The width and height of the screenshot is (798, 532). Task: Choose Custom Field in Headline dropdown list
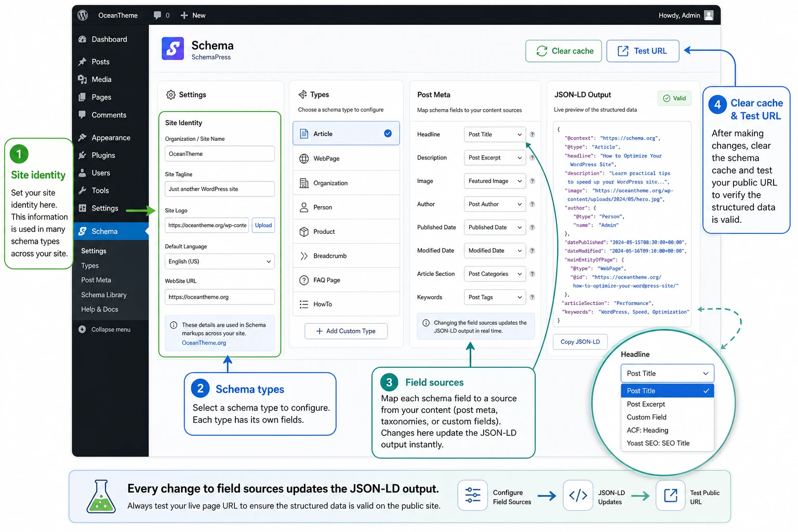[x=667, y=417]
